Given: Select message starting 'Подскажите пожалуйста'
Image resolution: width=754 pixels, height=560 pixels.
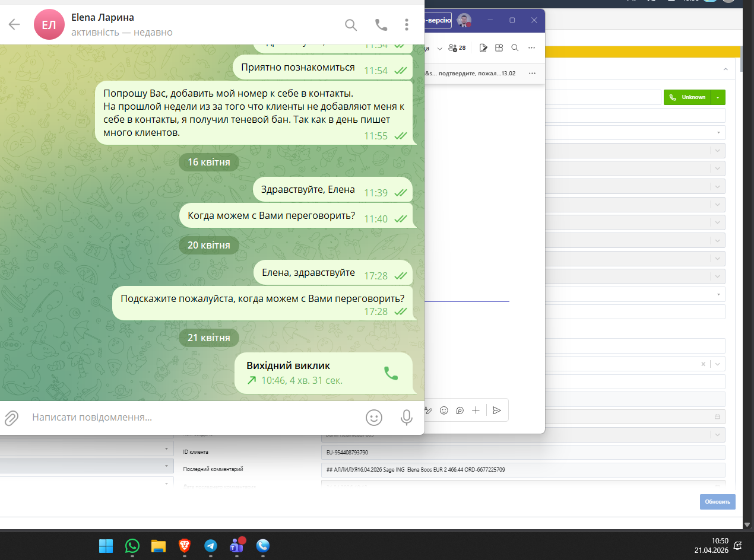Looking at the screenshot, I should [262, 303].
